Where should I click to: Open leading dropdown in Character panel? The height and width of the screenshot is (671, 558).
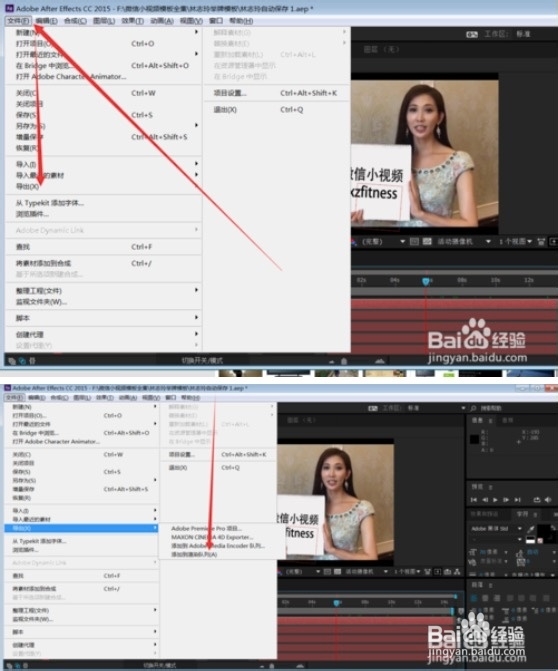click(554, 552)
